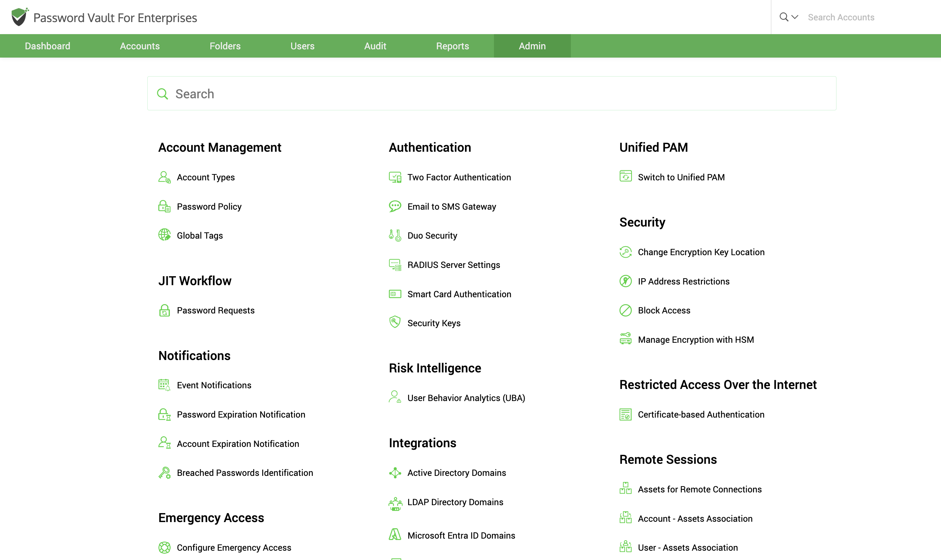Click the Configure Emergency Access icon
941x560 pixels.
pyautogui.click(x=164, y=547)
